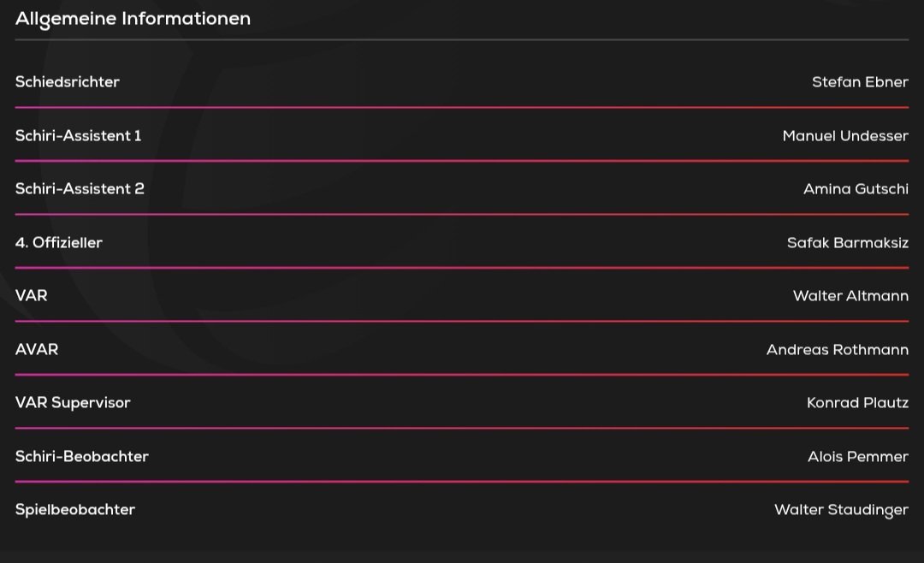Click the VAR row label
924x563 pixels.
[32, 295]
